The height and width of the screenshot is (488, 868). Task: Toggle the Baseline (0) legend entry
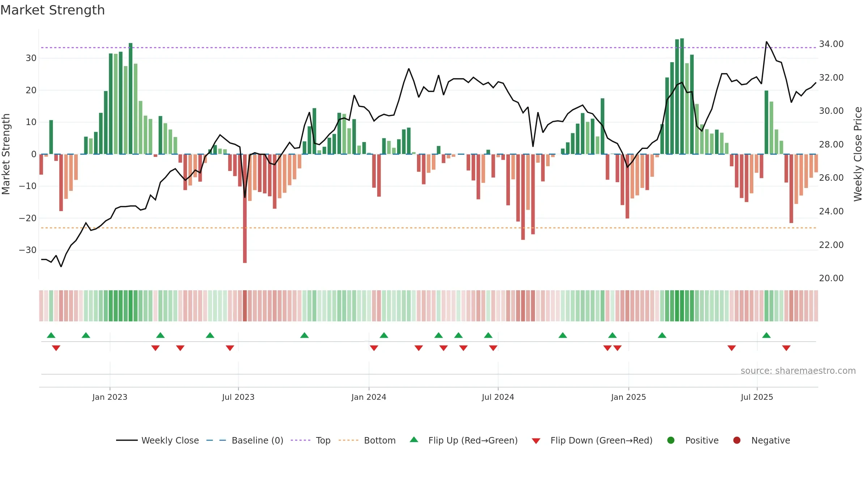coord(245,440)
